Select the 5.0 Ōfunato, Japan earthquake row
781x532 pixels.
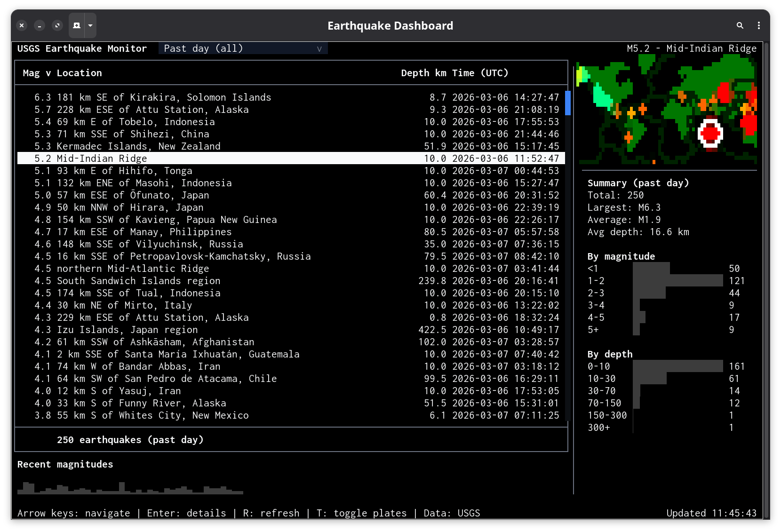pyautogui.click(x=291, y=195)
